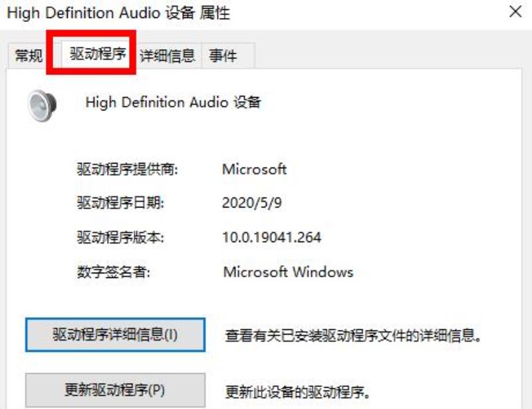Click the High Definition Audio 设备 name text
The width and height of the screenshot is (532, 409).
pos(173,102)
